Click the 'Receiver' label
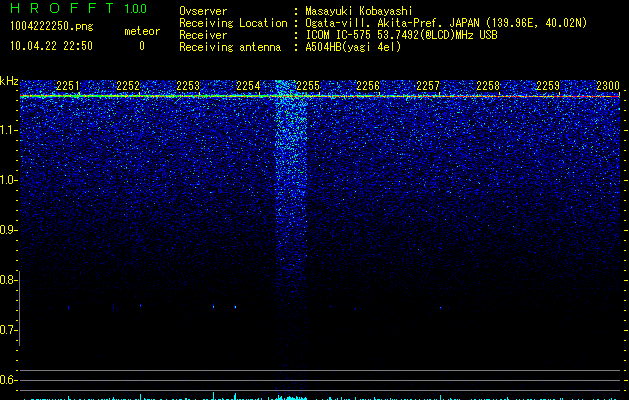The image size is (629, 400). 203,35
